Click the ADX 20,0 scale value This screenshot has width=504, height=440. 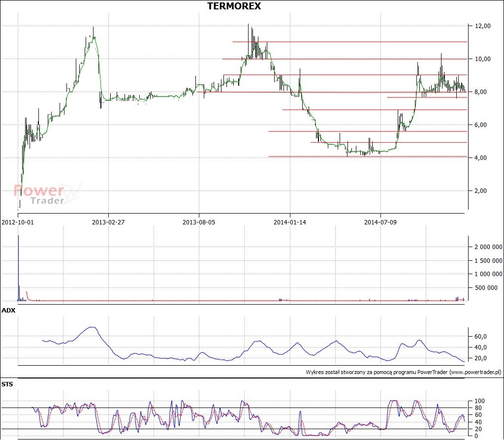pos(480,358)
